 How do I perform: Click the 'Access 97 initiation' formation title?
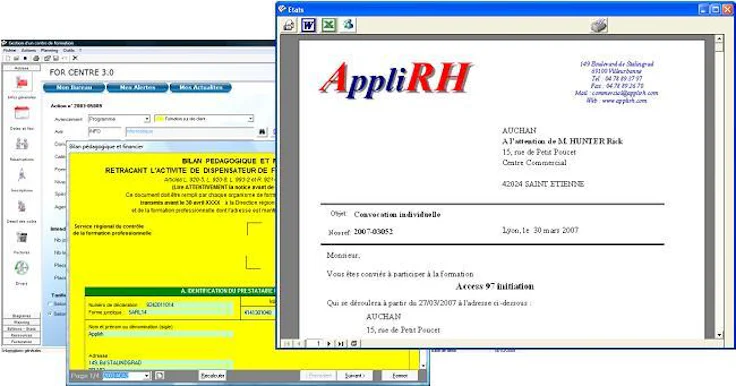pos(495,286)
